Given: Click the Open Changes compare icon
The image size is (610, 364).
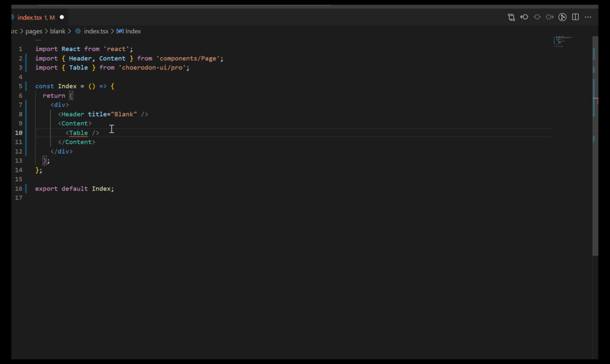Looking at the screenshot, I should 511,17.
